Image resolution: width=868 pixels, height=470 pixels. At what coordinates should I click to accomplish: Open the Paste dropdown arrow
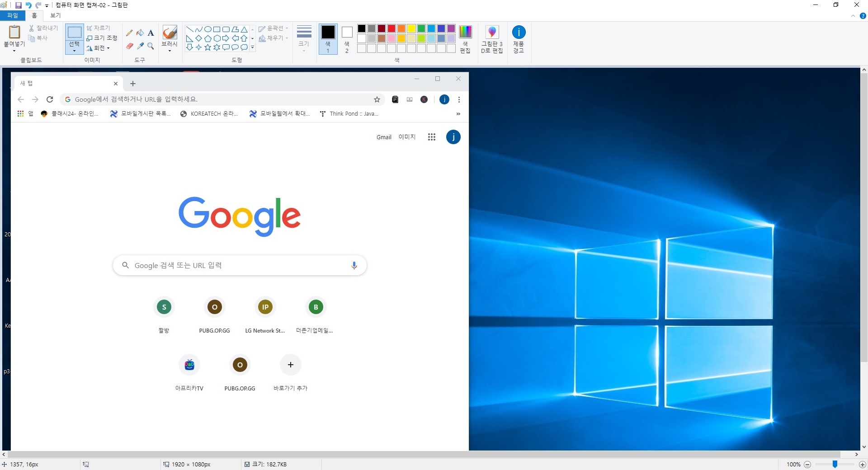pyautogui.click(x=14, y=51)
